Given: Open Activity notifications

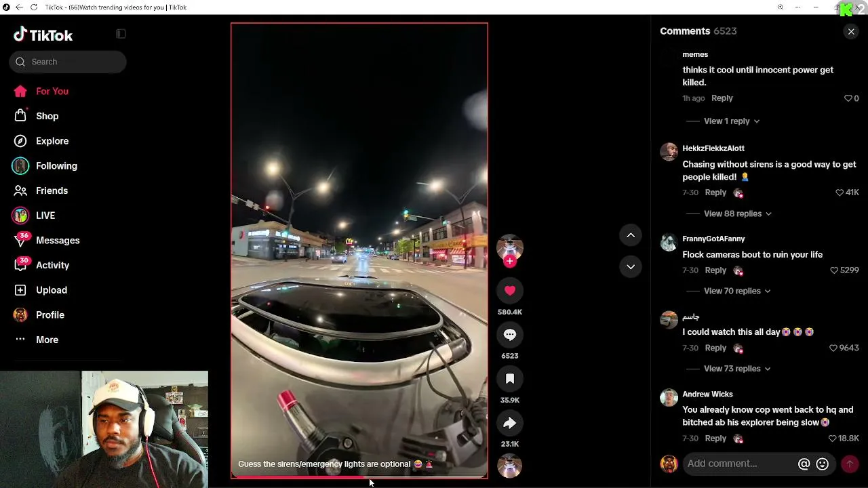Looking at the screenshot, I should (x=53, y=265).
